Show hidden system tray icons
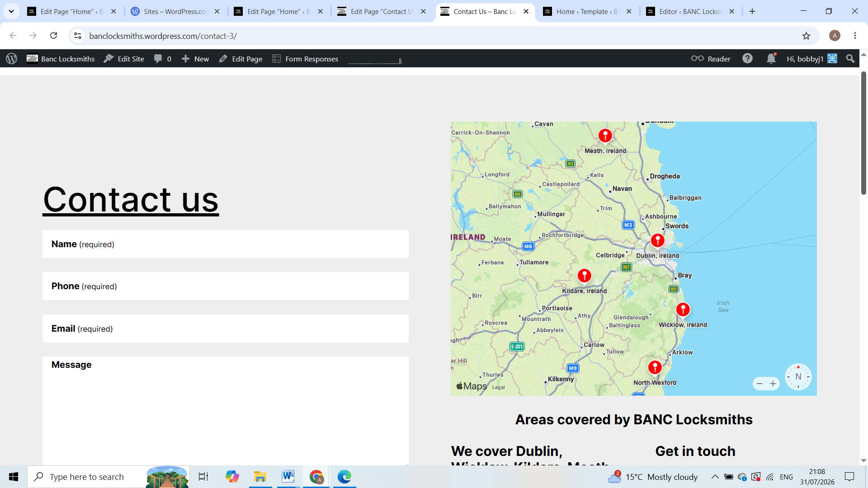The image size is (868, 488). tap(715, 477)
